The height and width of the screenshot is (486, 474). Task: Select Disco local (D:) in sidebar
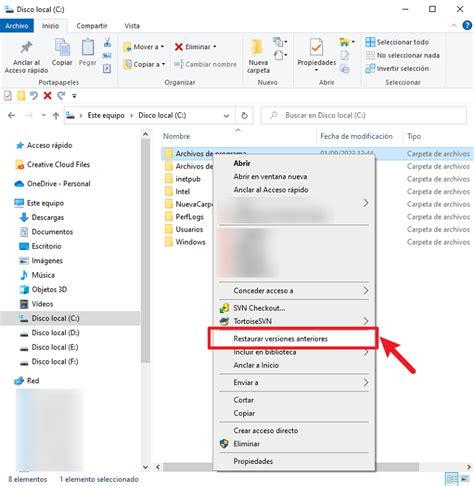click(55, 333)
